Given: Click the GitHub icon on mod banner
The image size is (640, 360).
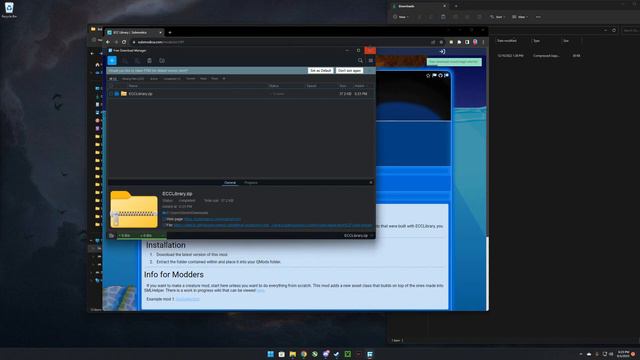Looking at the screenshot, I should click(440, 76).
